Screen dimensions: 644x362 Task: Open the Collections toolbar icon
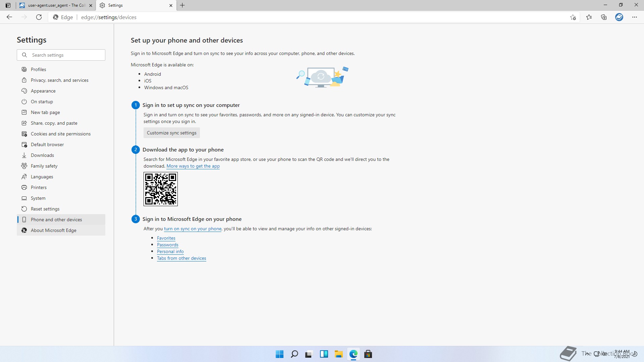click(x=604, y=17)
